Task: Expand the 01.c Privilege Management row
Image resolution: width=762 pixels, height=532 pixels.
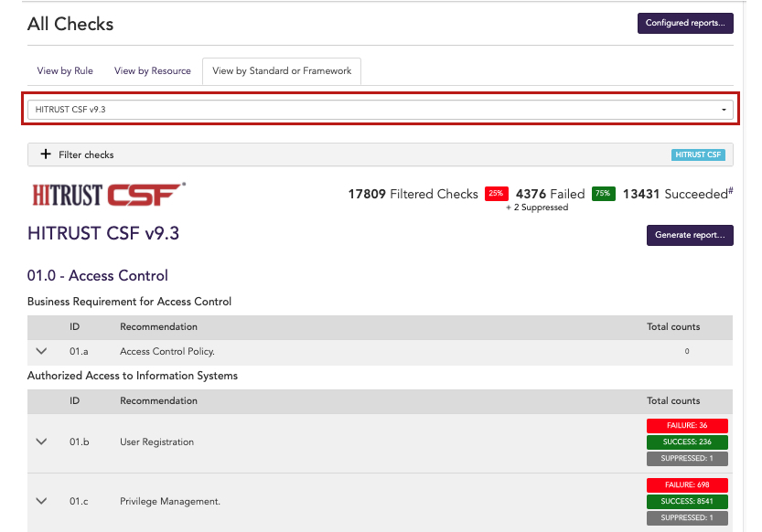Action: [x=42, y=501]
